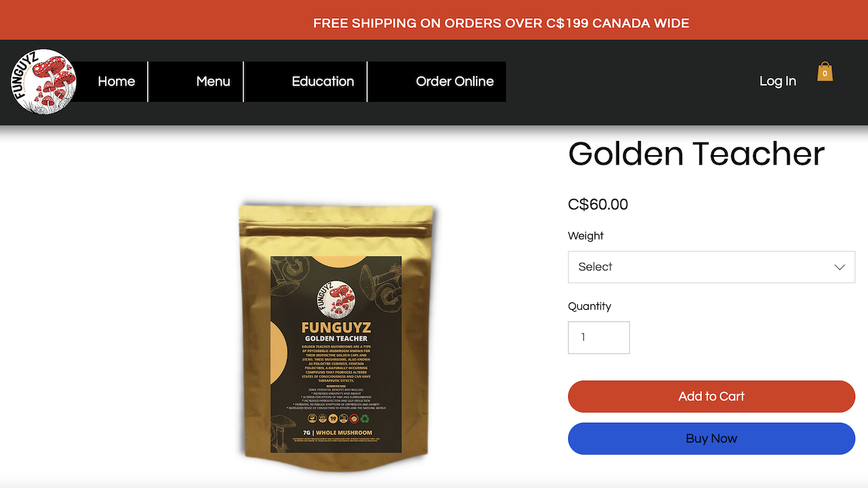
Task: Click the free shipping banner text
Action: tap(501, 23)
